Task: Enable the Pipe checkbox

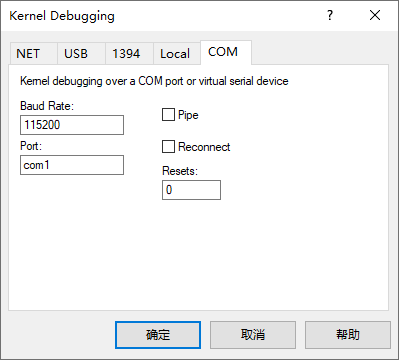Action: [x=168, y=115]
